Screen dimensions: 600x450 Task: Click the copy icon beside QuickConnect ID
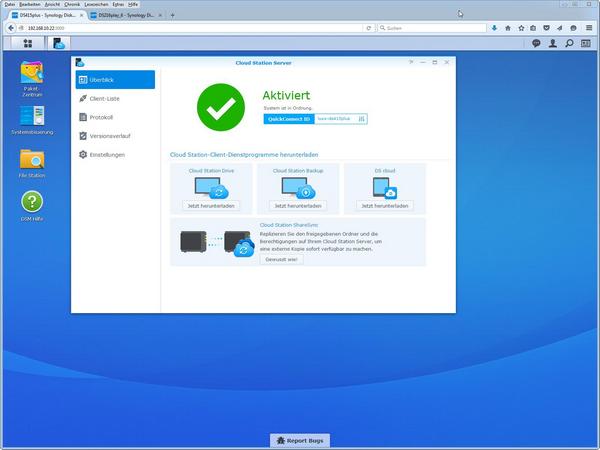[362, 119]
